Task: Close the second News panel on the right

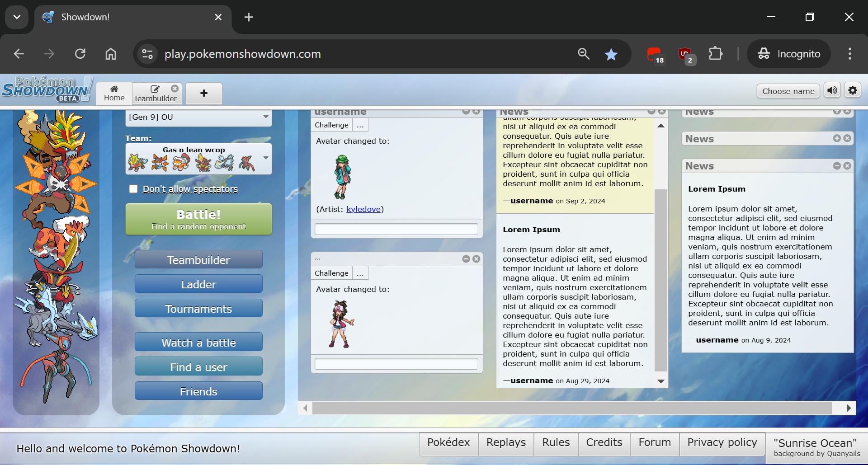Action: pos(847,138)
